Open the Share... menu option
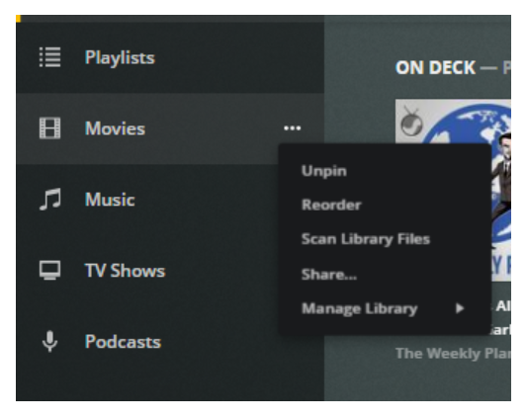527x420 pixels. point(329,274)
